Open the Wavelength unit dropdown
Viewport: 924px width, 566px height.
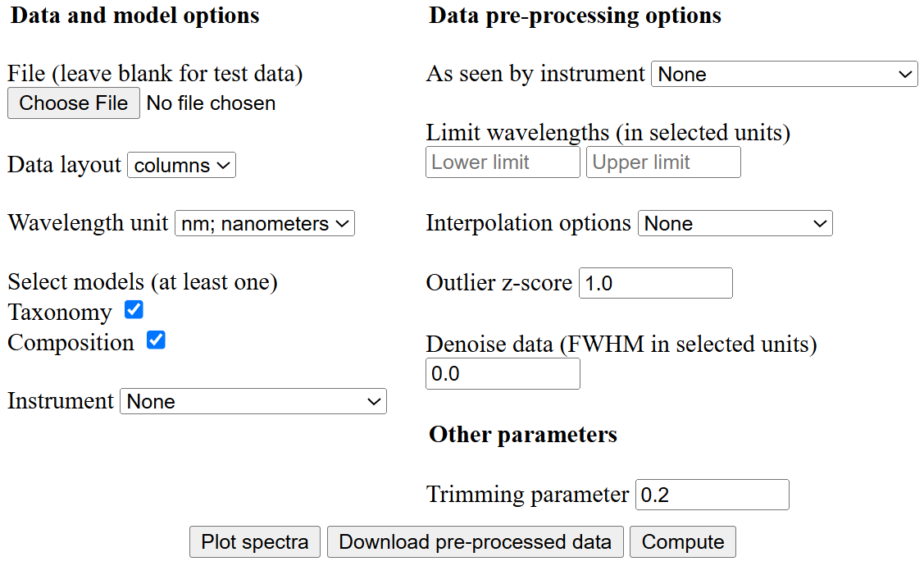(x=264, y=223)
